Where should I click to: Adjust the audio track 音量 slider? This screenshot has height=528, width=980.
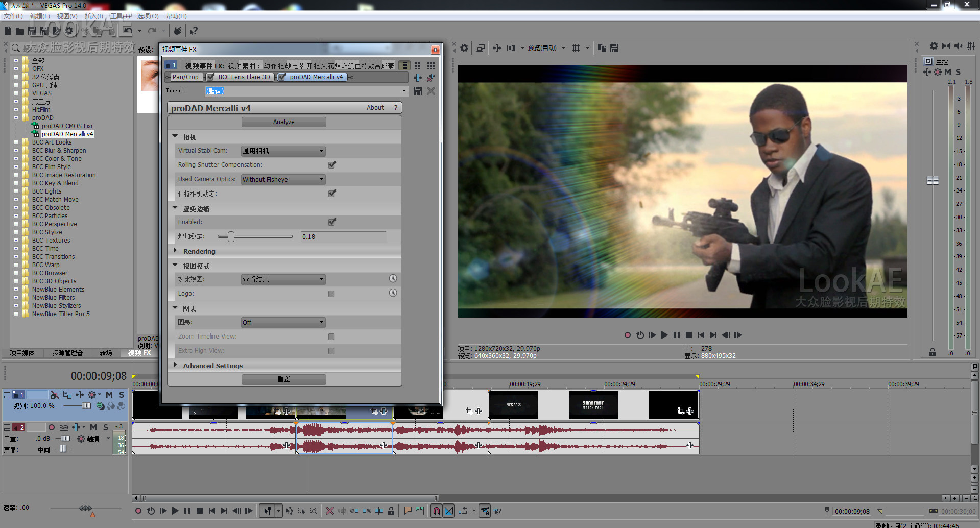[x=65, y=439]
